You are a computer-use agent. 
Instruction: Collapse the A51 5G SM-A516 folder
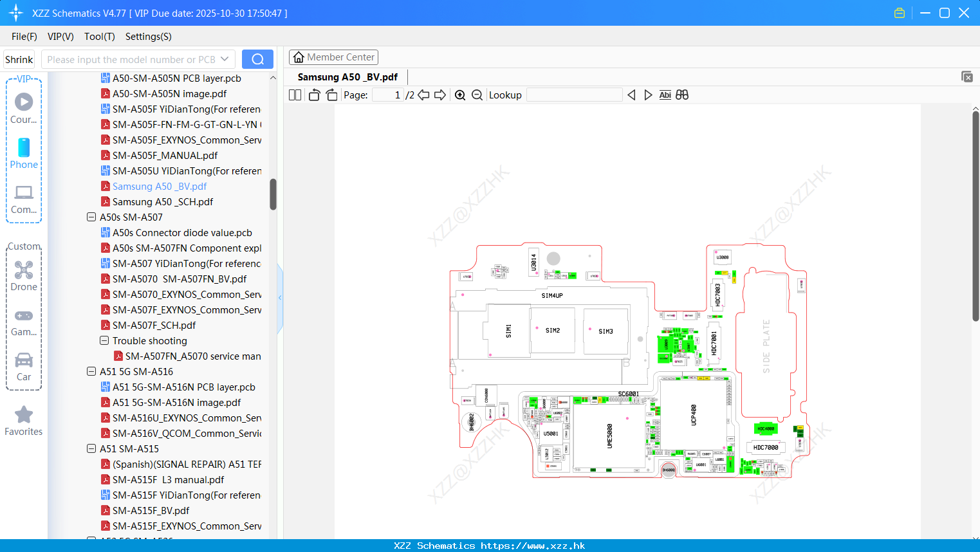coord(91,372)
